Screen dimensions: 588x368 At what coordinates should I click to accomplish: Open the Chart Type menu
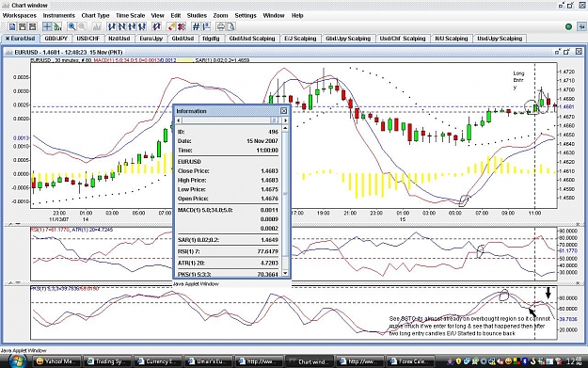pyautogui.click(x=95, y=15)
